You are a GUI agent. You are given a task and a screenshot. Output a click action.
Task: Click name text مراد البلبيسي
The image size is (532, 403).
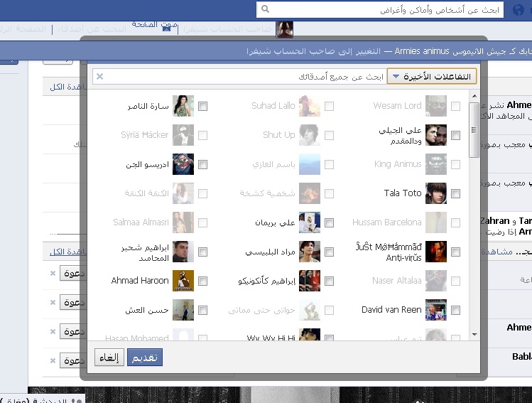click(x=270, y=252)
